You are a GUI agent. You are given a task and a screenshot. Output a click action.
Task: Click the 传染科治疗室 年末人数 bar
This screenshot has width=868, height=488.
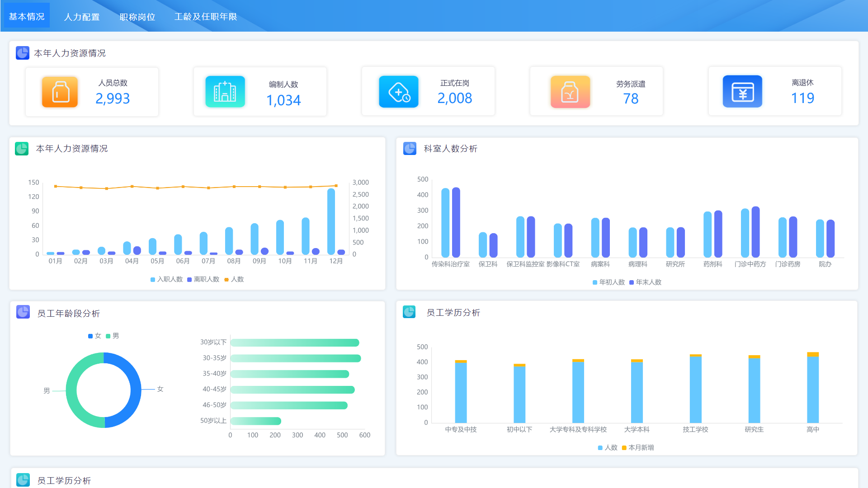456,222
